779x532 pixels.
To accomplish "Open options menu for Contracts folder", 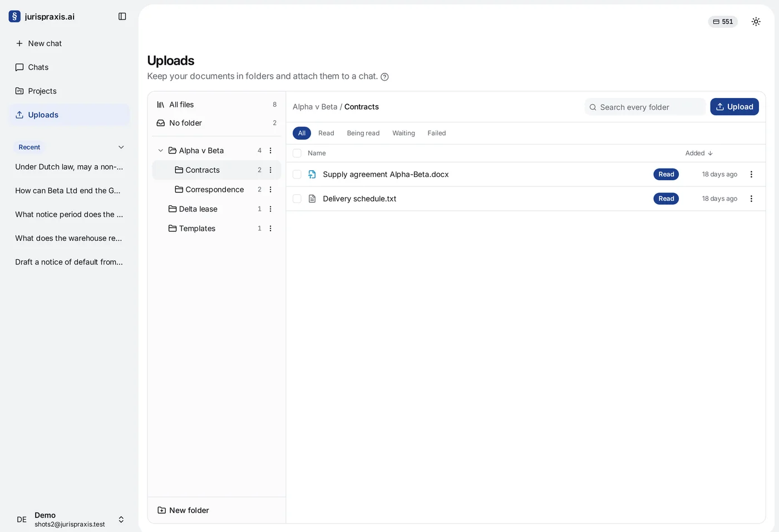I will (x=270, y=170).
